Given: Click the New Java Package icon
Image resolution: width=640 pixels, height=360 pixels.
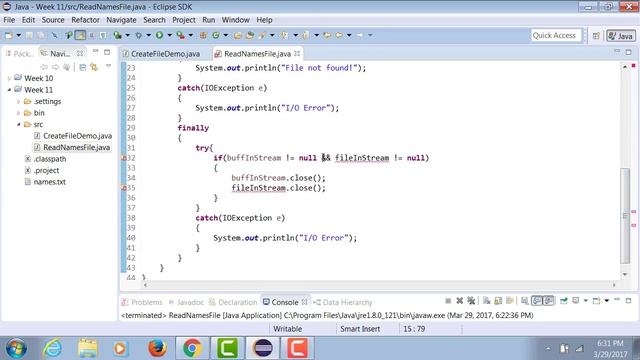Looking at the screenshot, I should (203, 36).
